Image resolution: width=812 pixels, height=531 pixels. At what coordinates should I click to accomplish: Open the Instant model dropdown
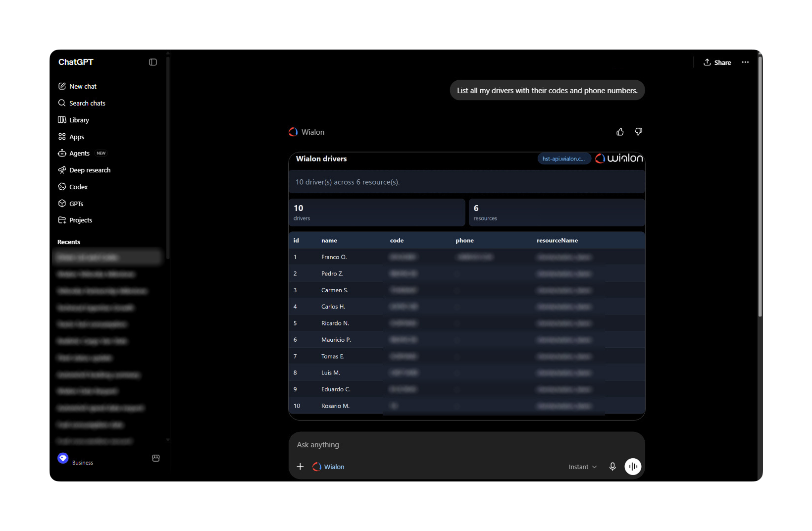pos(583,467)
